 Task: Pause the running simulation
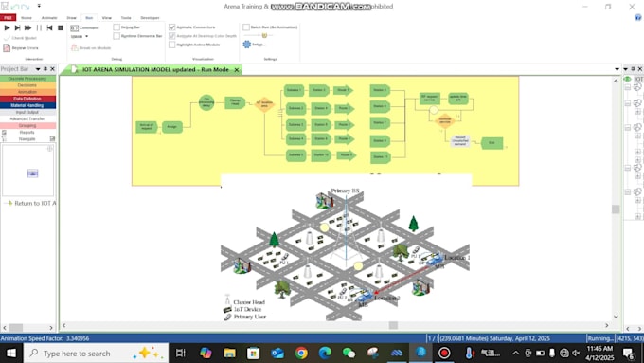point(39,27)
